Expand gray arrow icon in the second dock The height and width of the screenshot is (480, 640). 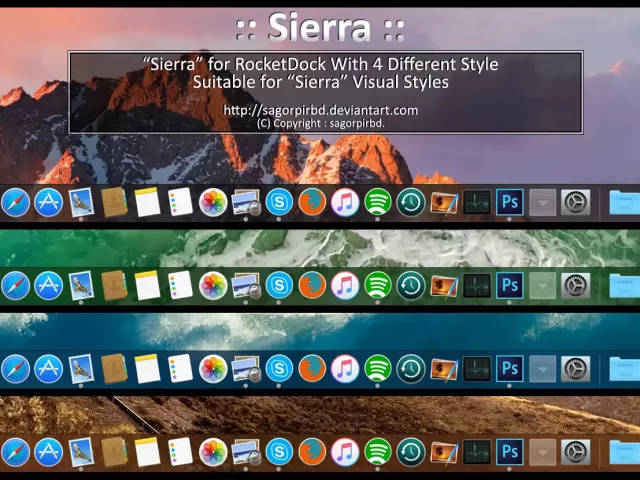[542, 286]
